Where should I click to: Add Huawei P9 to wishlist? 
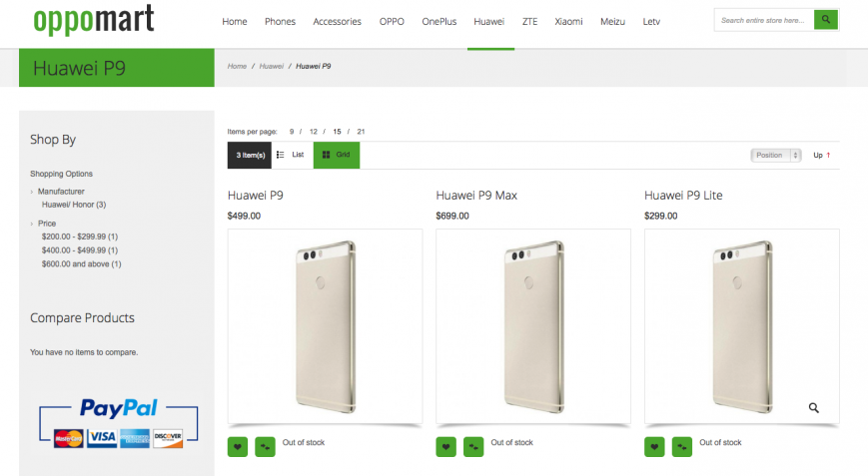(x=238, y=447)
